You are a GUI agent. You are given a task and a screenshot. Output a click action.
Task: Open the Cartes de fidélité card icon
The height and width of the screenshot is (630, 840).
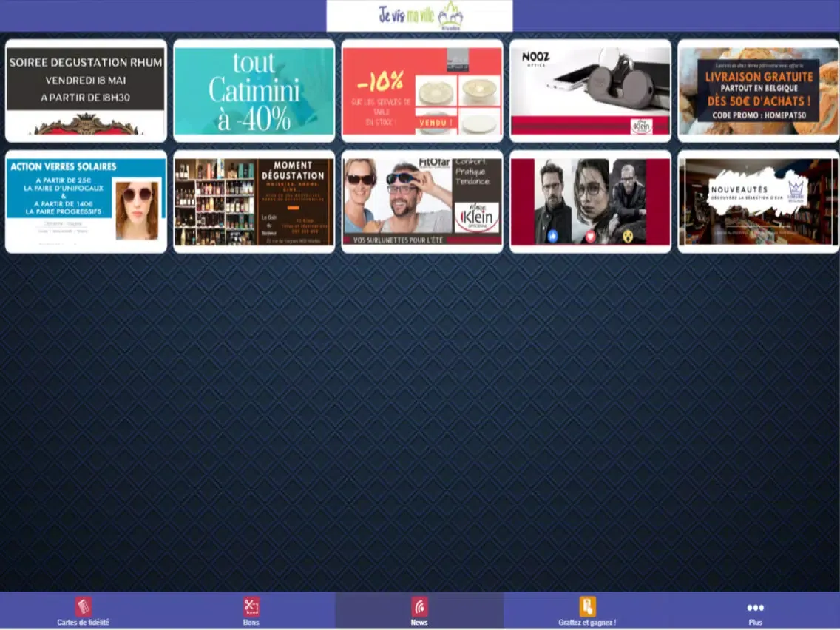coord(83,607)
